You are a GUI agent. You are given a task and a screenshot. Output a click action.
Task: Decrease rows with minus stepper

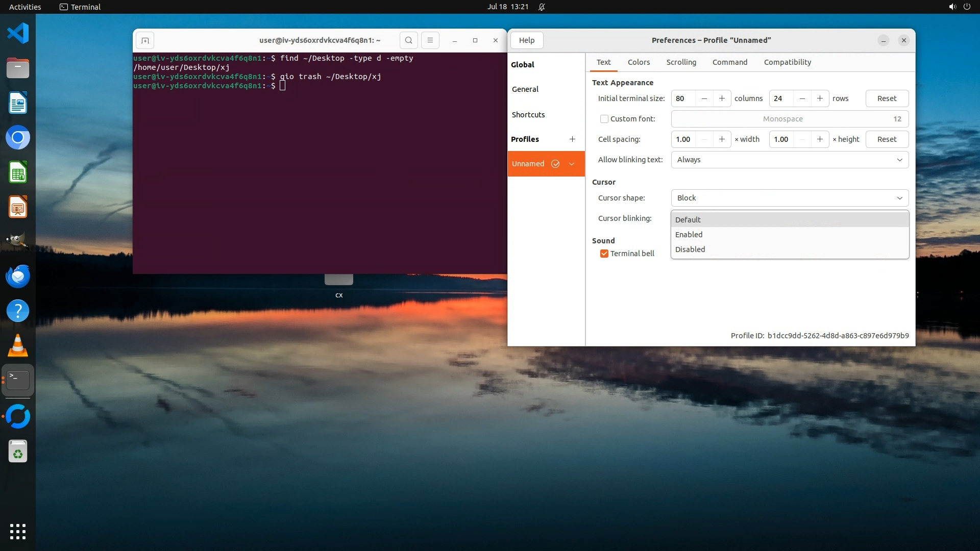[x=802, y=98]
